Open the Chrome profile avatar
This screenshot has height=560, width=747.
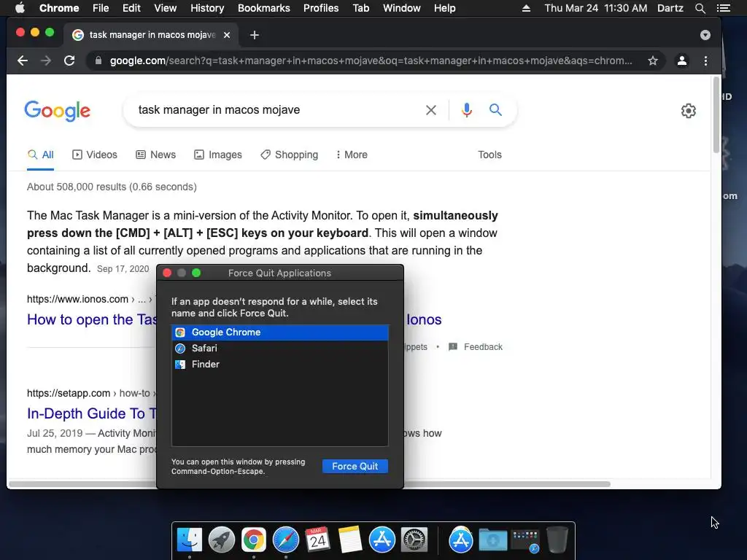682,61
